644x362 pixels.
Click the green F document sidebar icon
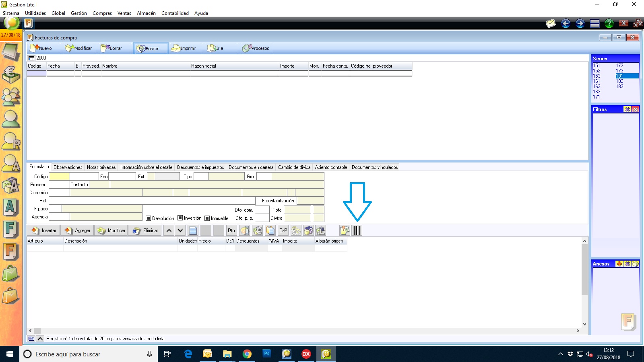[11, 230]
